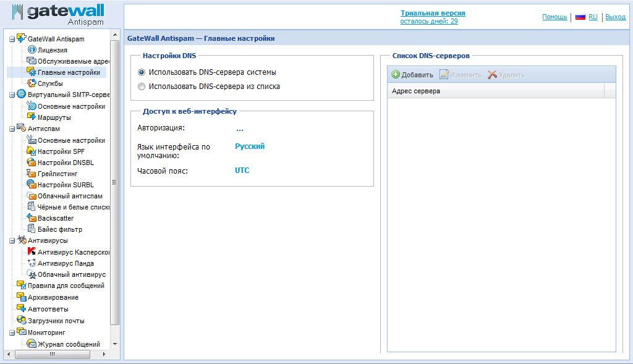Click the Облачный антивирус icon
Viewport: 633px width, 364px height.
(x=32, y=274)
